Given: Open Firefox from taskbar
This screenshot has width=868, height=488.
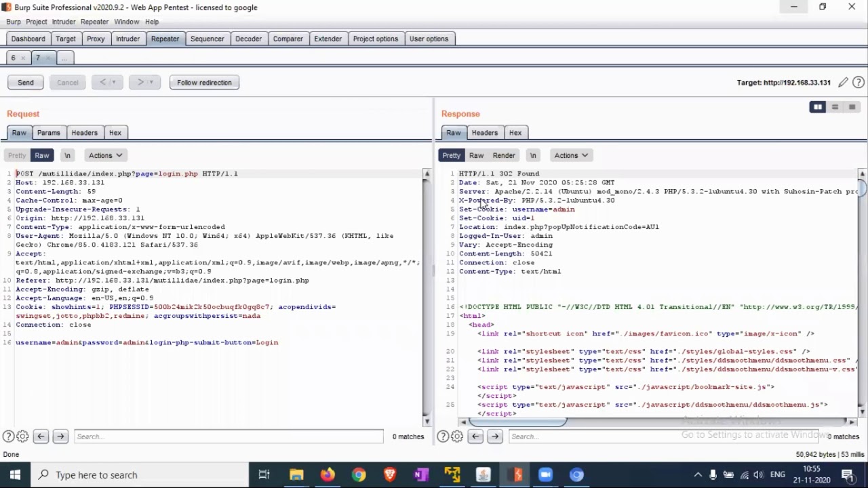Looking at the screenshot, I should pos(328,475).
